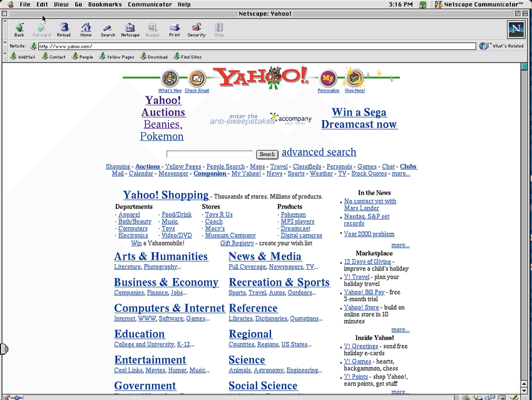Open Arts & Humanities category
This screenshot has height=400, width=532.
click(161, 256)
